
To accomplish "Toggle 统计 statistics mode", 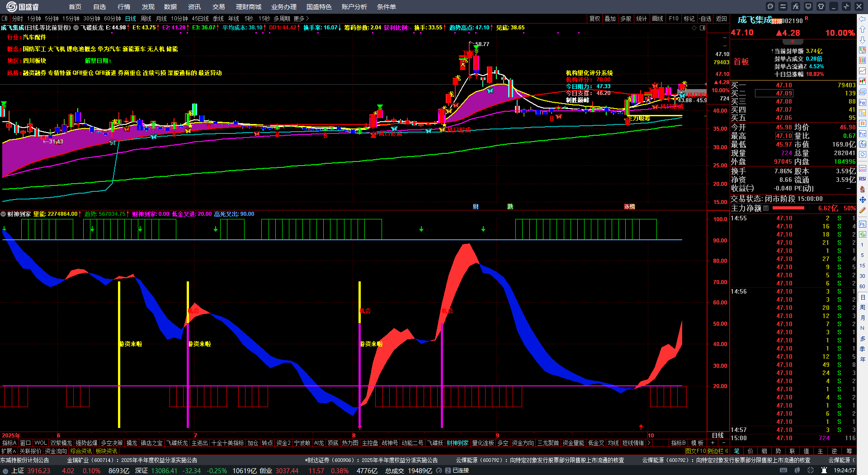I will pyautogui.click(x=642, y=19).
